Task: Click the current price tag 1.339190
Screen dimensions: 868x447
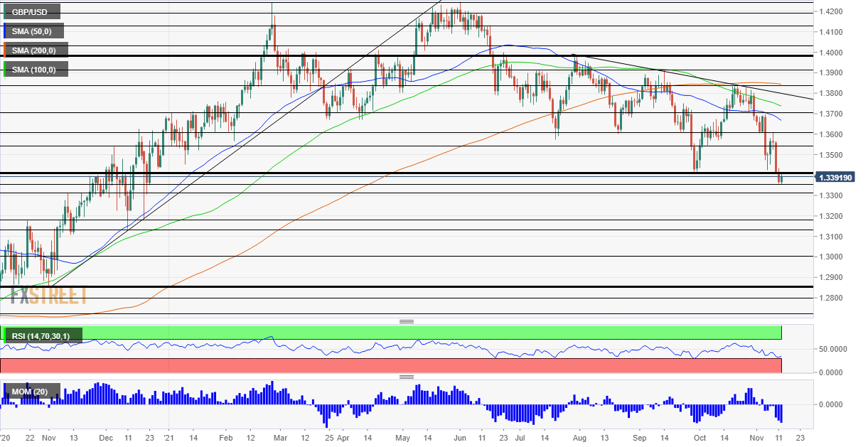Action: [x=839, y=177]
